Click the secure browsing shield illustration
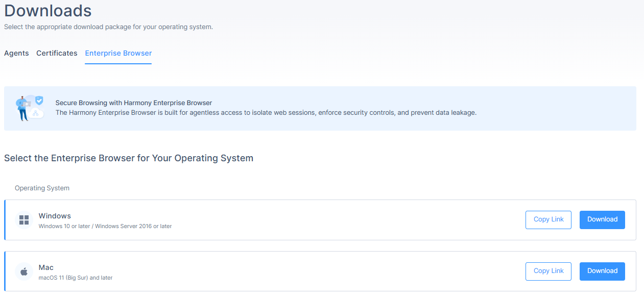The width and height of the screenshot is (644, 298). coord(30,108)
